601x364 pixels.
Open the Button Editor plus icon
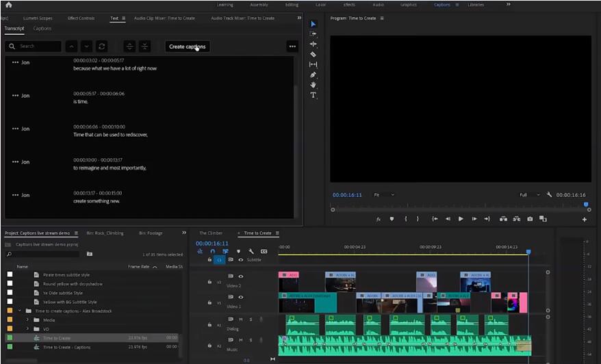pos(584,220)
